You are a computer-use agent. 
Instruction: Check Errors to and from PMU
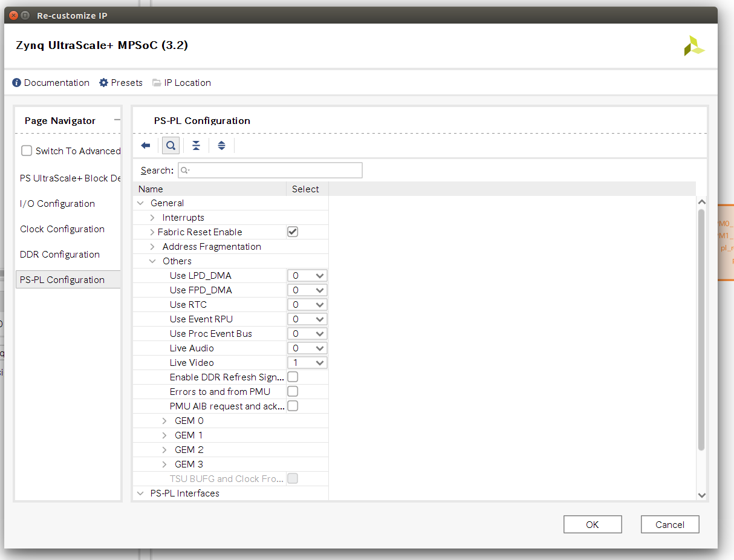tap(293, 391)
